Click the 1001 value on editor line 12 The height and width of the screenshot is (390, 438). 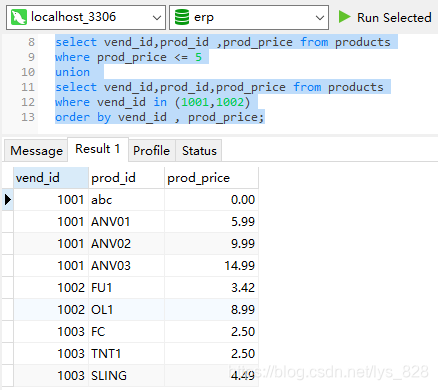(195, 102)
